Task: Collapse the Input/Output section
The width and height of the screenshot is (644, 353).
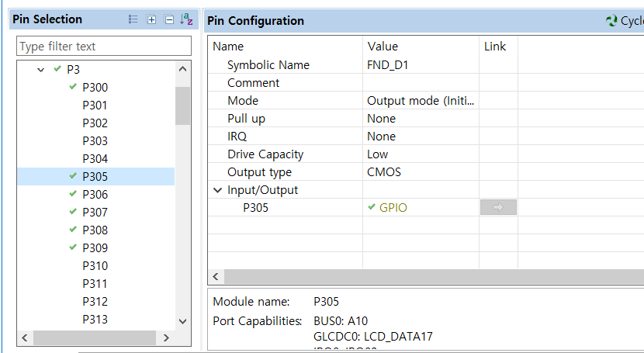Action: pos(218,190)
